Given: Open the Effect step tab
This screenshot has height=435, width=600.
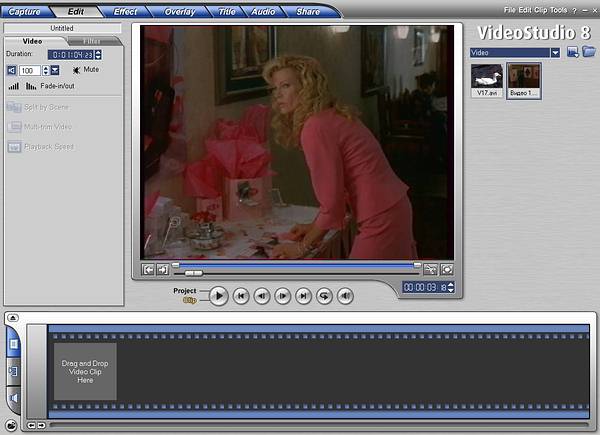Looking at the screenshot, I should click(125, 12).
